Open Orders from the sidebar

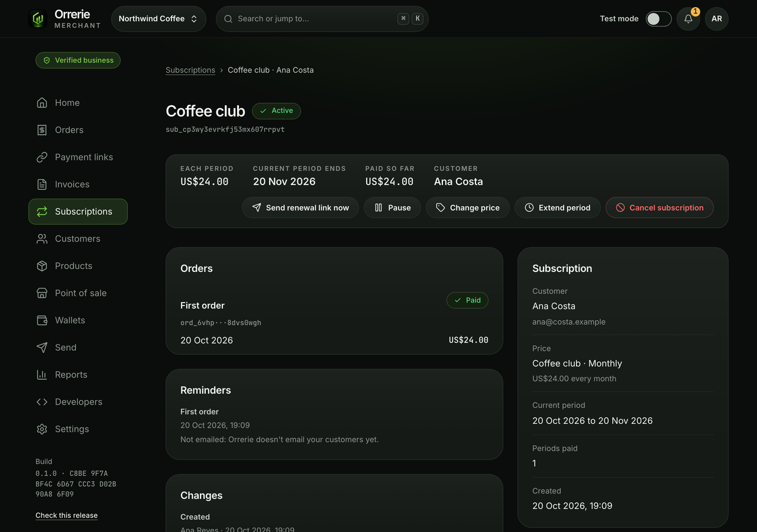(x=78, y=130)
